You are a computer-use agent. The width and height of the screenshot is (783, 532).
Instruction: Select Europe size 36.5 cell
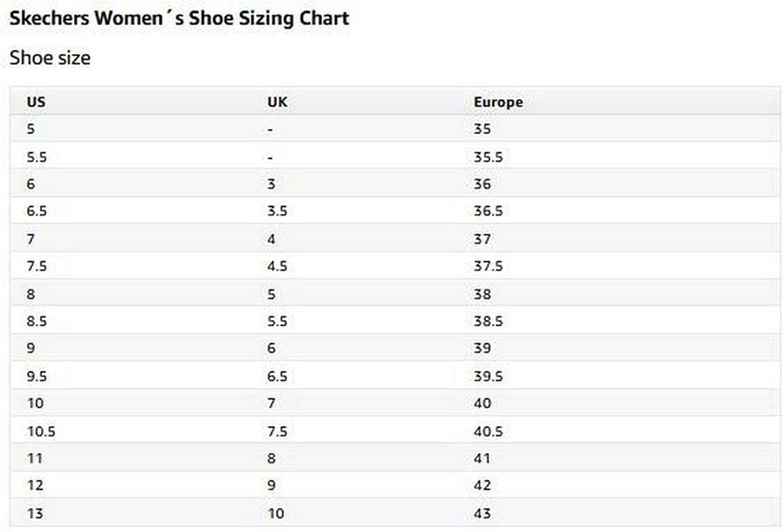488,211
